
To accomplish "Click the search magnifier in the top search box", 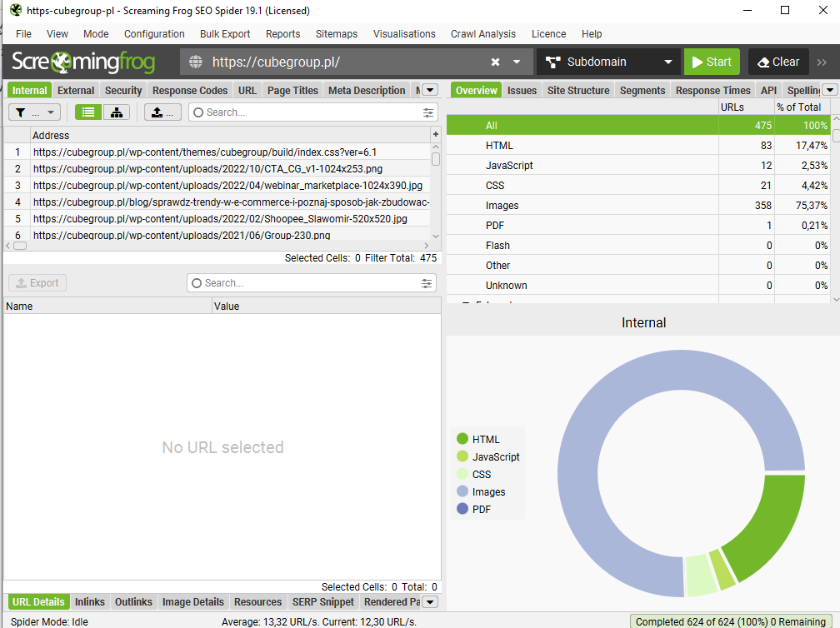I will [198, 112].
